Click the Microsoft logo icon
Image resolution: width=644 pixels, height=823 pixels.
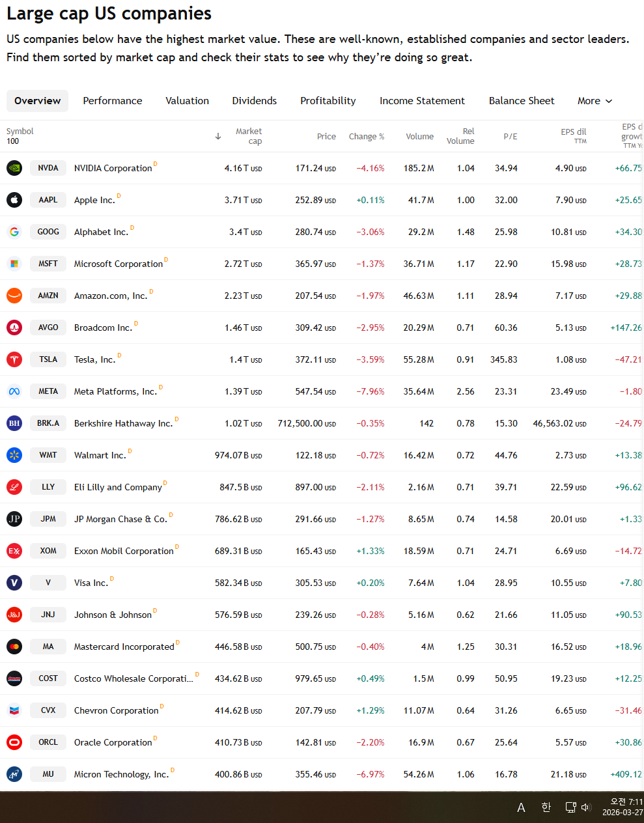tap(14, 264)
